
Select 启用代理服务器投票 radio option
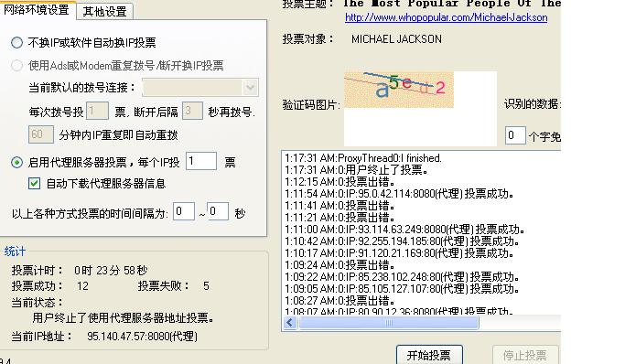click(x=16, y=162)
